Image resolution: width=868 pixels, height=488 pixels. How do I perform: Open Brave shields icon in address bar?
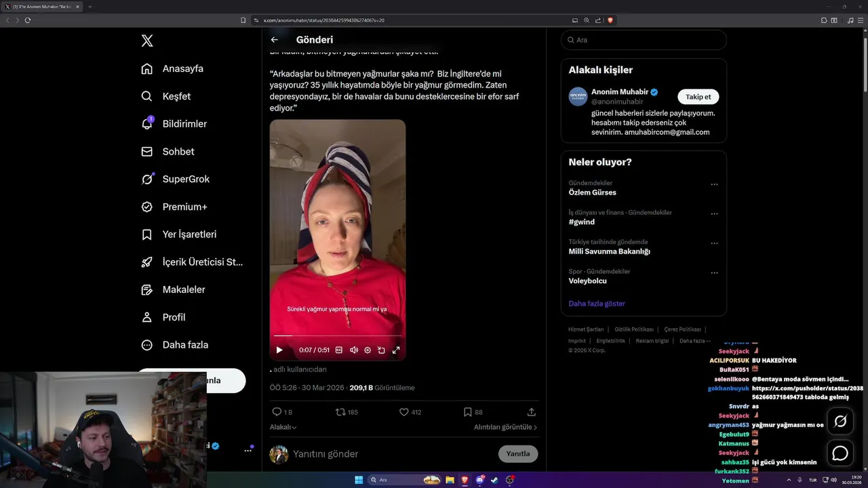tap(610, 20)
